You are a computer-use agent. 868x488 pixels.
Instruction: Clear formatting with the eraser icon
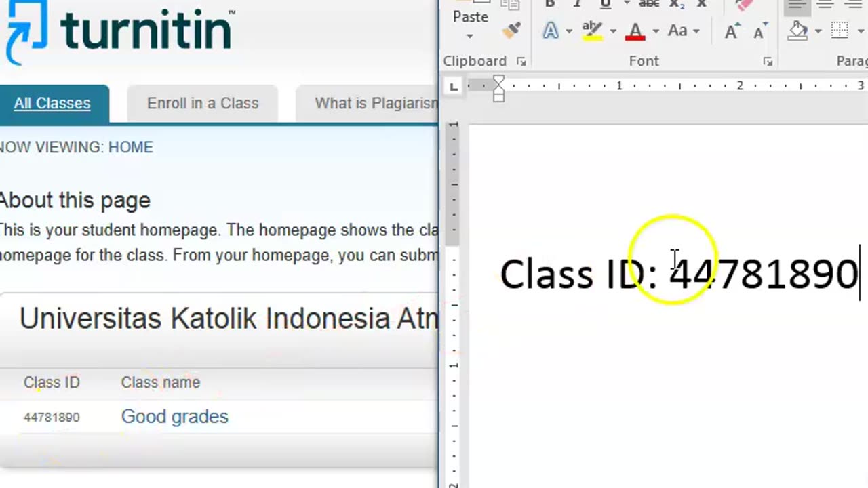[744, 5]
